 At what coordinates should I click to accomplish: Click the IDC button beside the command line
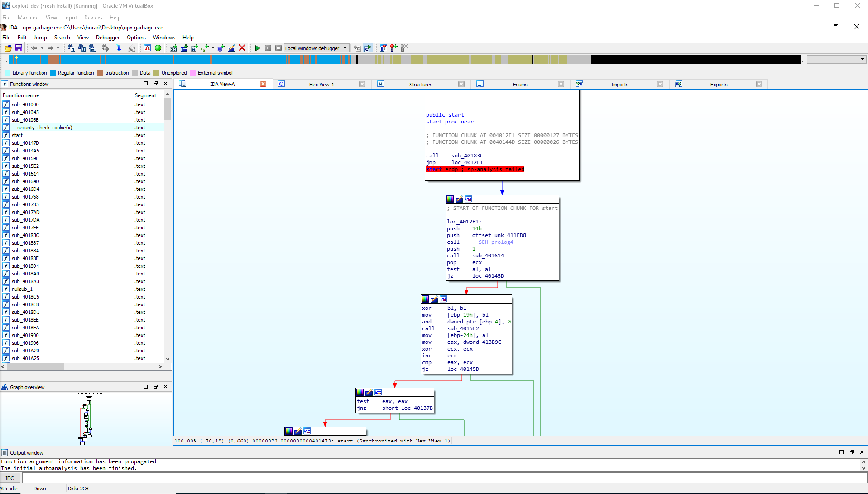click(x=10, y=478)
